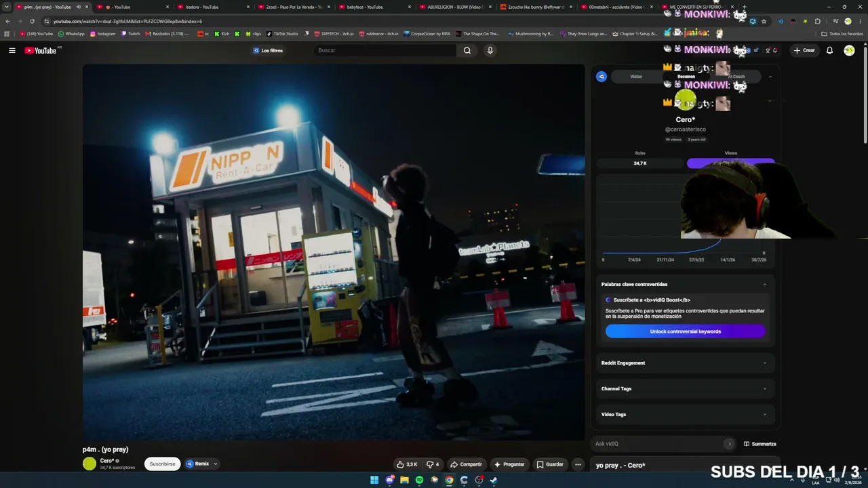Open the Cero* channel avatar
Viewport: 868px width, 488px height.
click(x=90, y=464)
